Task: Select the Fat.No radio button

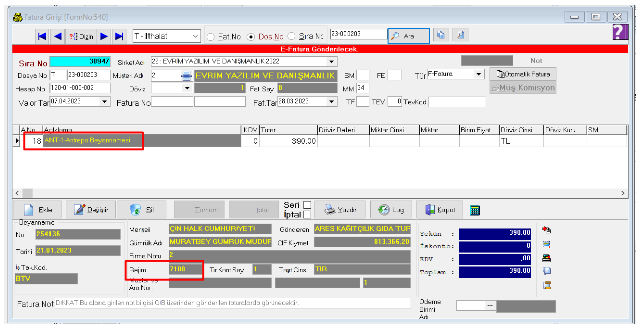Action: 211,37
